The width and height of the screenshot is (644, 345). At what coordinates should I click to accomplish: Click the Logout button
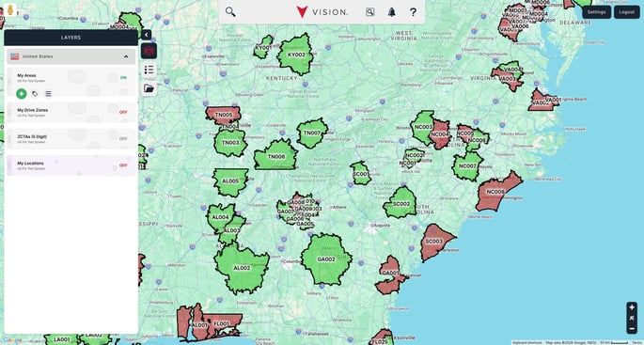(627, 12)
